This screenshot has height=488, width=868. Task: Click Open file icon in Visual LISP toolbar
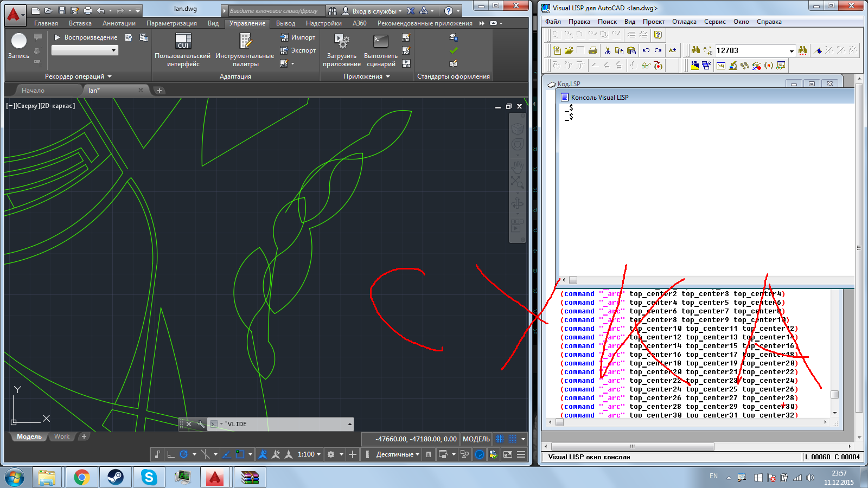(x=569, y=50)
